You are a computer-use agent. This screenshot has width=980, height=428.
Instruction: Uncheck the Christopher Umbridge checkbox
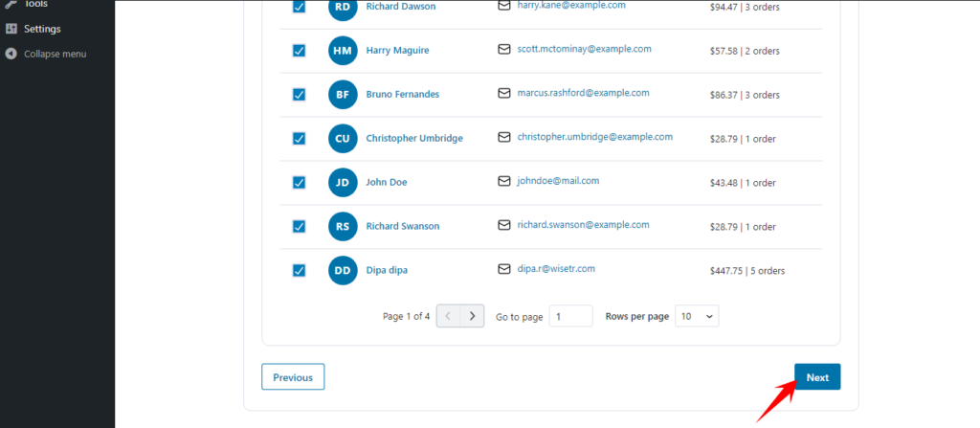pos(299,138)
